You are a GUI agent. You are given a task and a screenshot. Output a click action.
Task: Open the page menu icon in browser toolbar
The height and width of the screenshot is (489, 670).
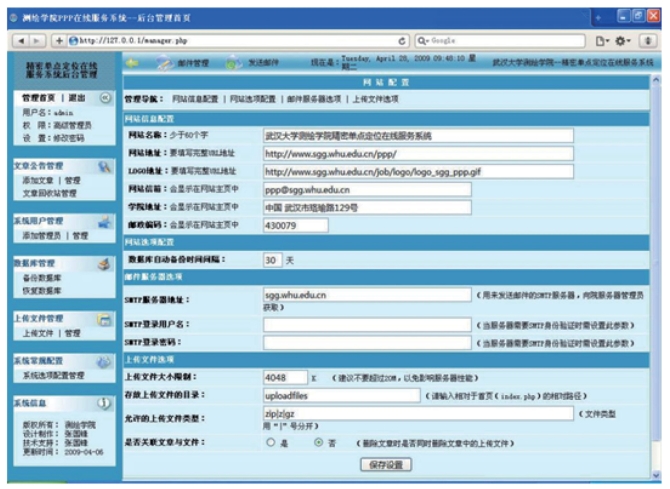click(602, 41)
